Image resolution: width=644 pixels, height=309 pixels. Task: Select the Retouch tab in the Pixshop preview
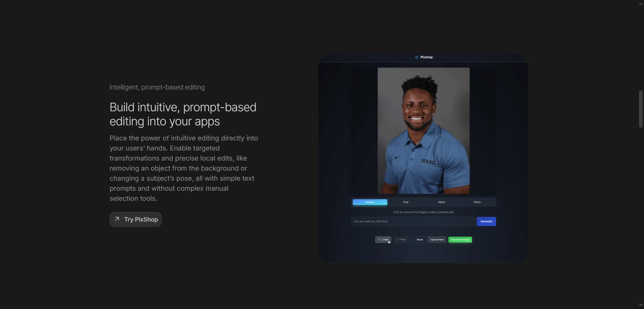(x=370, y=202)
